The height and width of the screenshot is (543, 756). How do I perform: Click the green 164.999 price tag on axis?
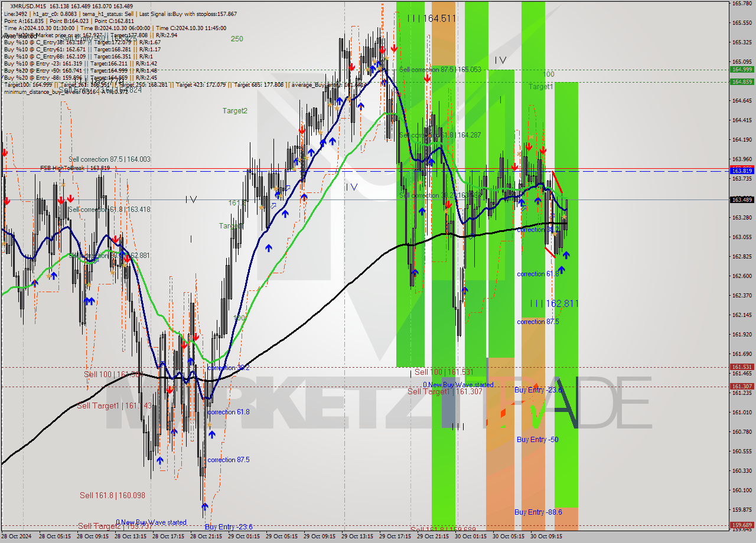tap(742, 70)
